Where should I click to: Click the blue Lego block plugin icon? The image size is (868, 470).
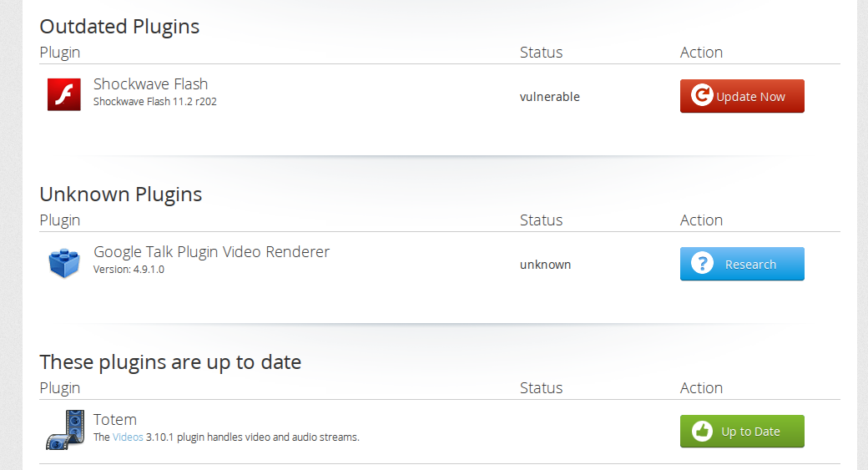(63, 263)
